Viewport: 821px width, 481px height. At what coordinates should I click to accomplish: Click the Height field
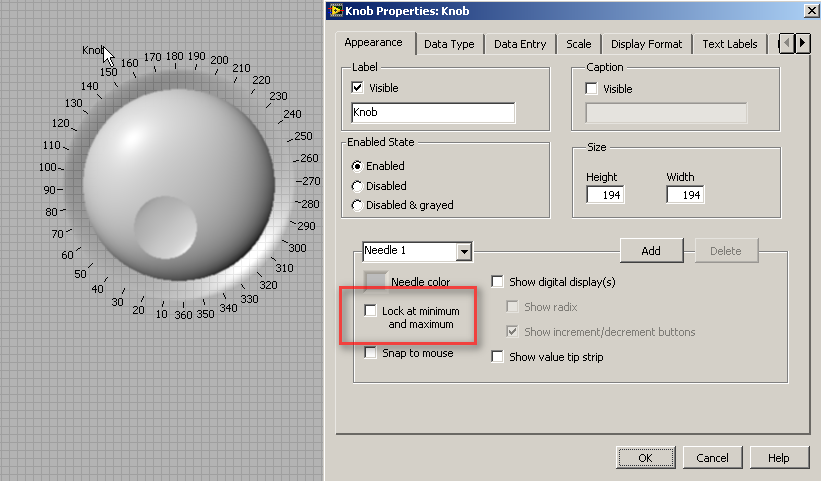[x=605, y=195]
